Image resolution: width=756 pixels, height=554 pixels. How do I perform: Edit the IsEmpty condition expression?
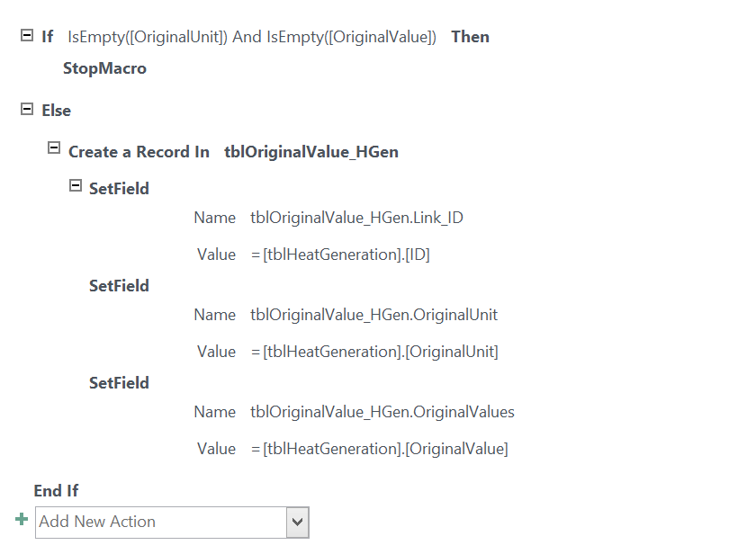click(x=252, y=37)
